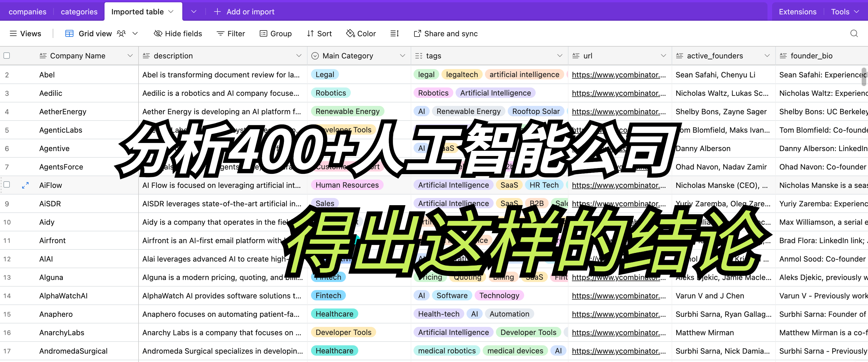Click the 'legaltech' tag in Abel row
Viewport: 868px width, 362px height.
pyautogui.click(x=462, y=75)
